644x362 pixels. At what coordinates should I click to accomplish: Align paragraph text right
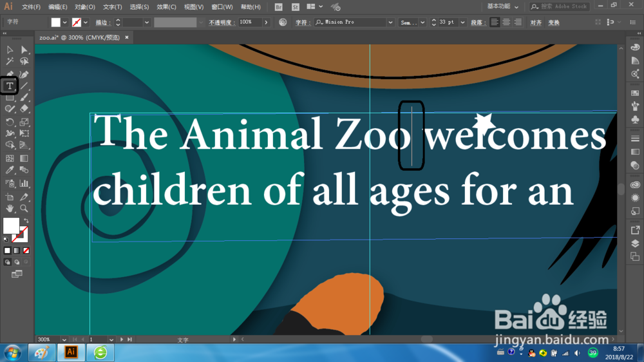pyautogui.click(x=518, y=22)
